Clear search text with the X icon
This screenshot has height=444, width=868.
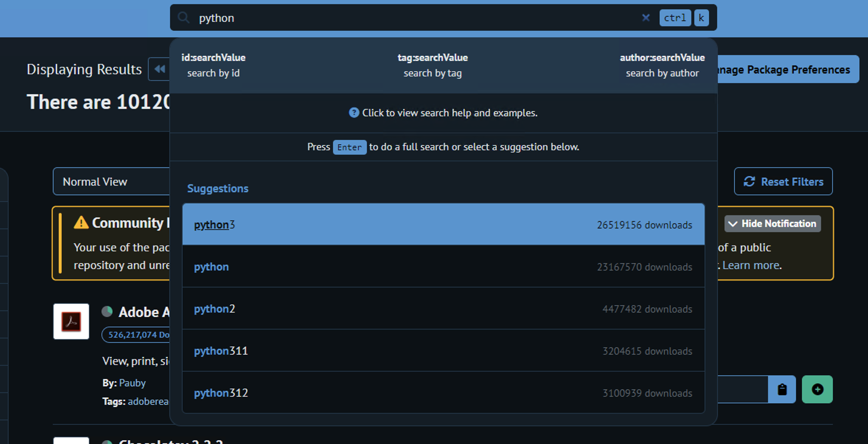point(646,17)
